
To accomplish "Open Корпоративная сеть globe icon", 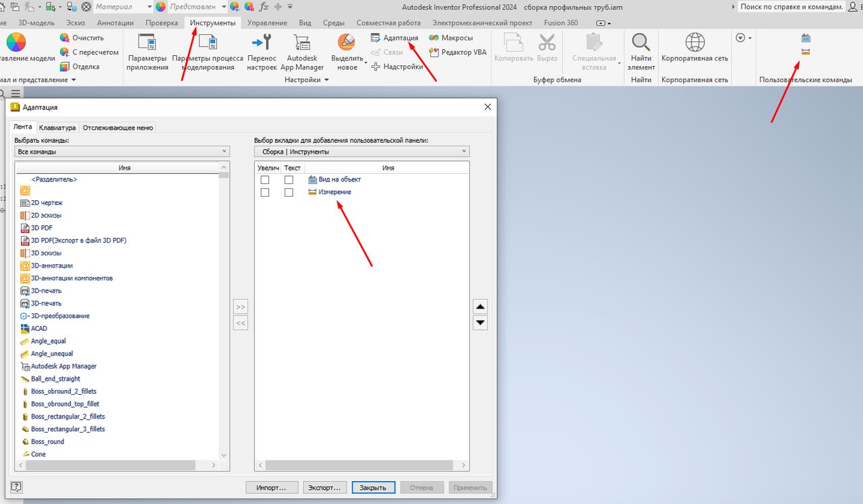I will (x=695, y=42).
